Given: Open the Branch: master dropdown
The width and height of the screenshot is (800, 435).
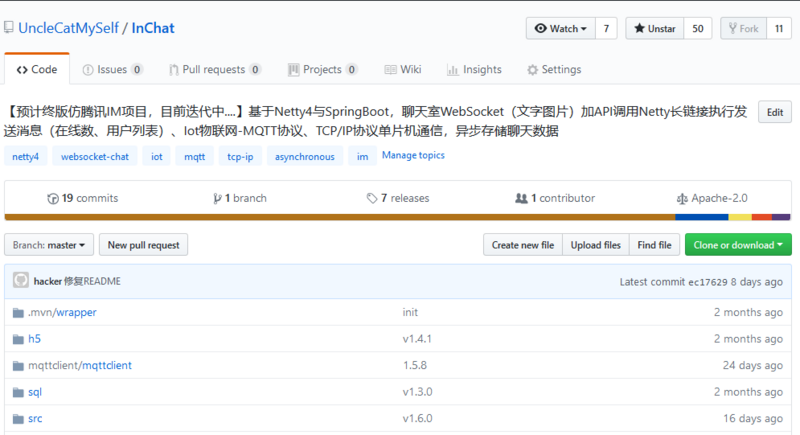Looking at the screenshot, I should tap(49, 245).
